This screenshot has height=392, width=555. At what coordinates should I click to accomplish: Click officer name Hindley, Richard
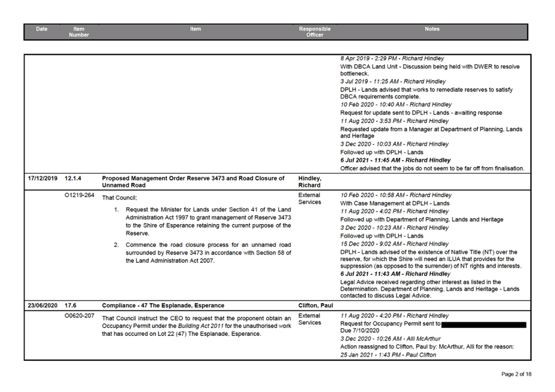point(309,181)
